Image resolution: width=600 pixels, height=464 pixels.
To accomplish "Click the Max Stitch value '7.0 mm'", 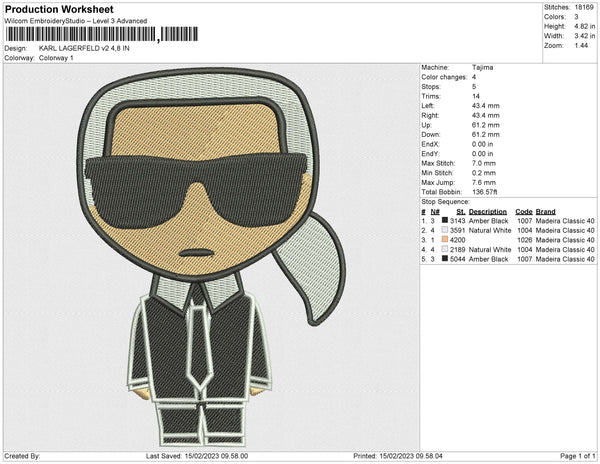I will pyautogui.click(x=484, y=163).
